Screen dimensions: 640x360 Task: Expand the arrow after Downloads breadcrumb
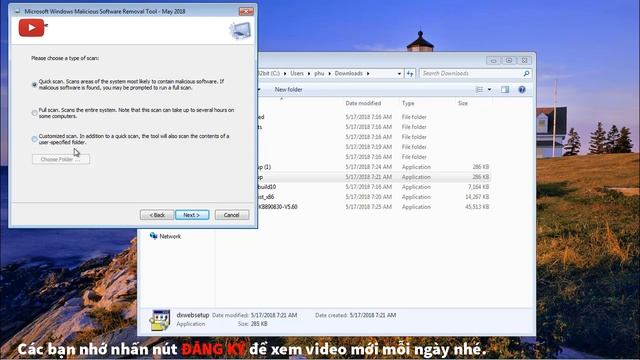pos(368,73)
